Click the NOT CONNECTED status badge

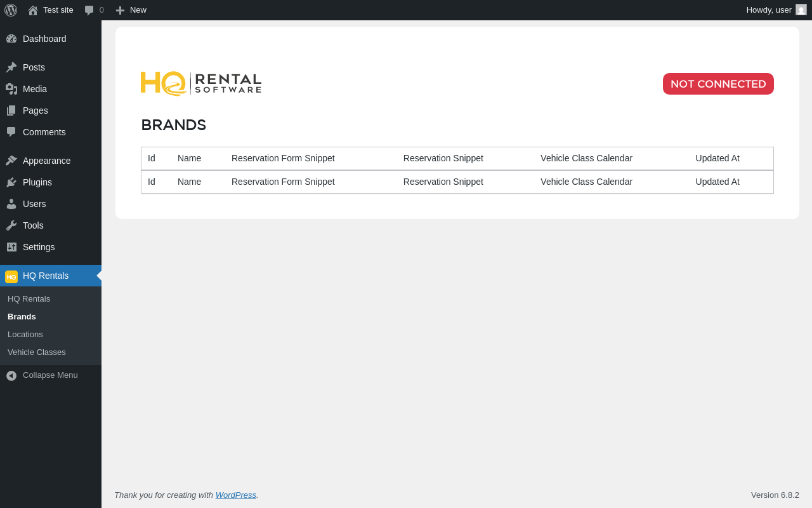point(718,84)
